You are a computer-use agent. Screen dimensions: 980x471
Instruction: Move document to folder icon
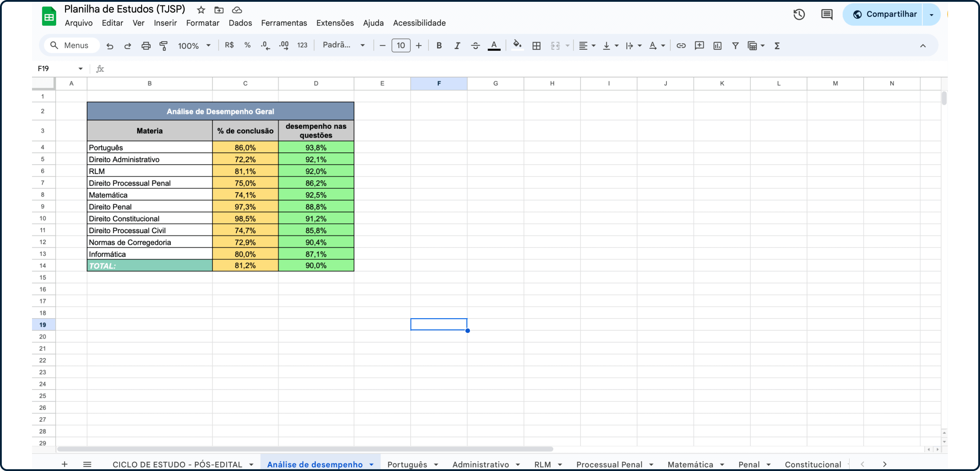[219, 10]
